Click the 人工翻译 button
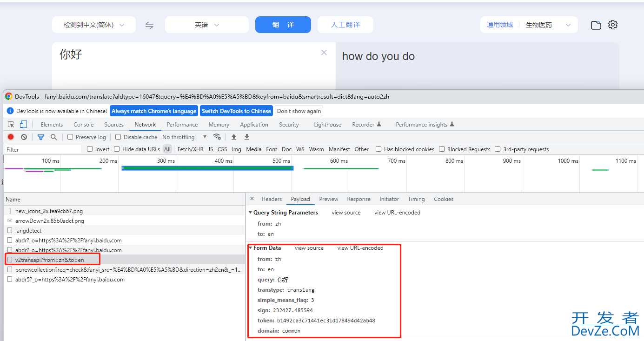644x341 pixels. [x=345, y=25]
